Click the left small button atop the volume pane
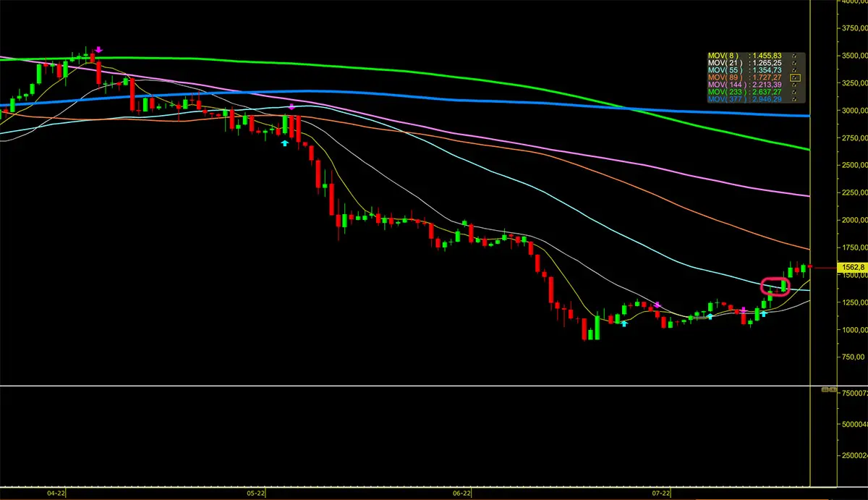Image resolution: width=868 pixels, height=500 pixels. point(825,389)
